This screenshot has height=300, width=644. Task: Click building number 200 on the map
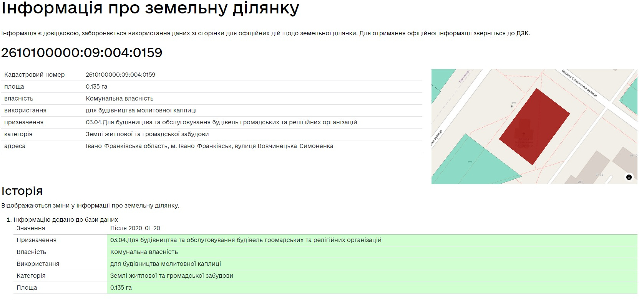click(580, 182)
